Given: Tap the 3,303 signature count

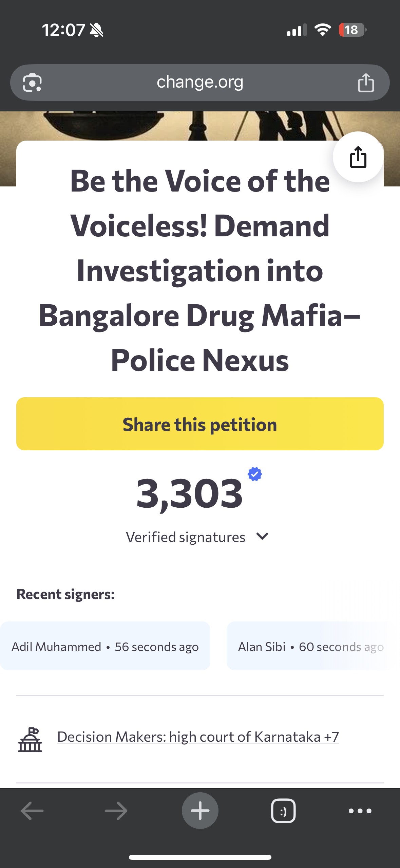Looking at the screenshot, I should click(189, 493).
